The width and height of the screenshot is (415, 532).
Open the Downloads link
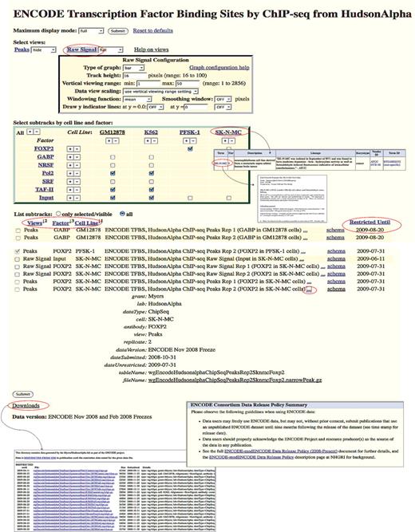pos(26,405)
